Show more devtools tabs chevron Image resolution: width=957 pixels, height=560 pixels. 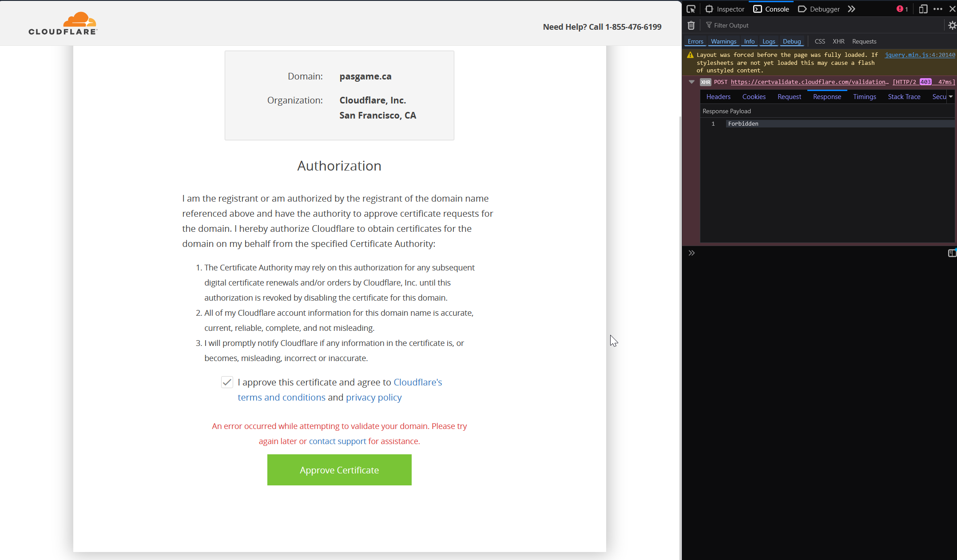[x=851, y=9]
